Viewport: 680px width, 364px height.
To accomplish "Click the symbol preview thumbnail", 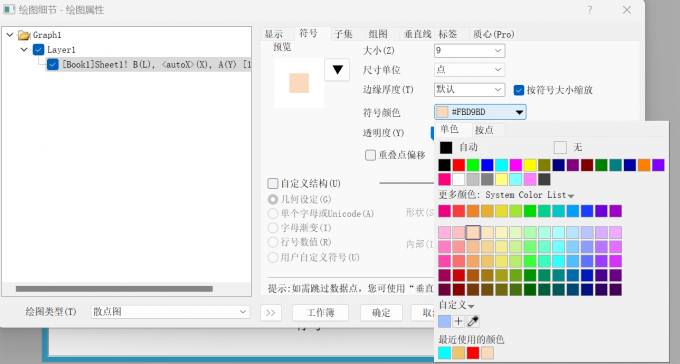I will (x=299, y=83).
